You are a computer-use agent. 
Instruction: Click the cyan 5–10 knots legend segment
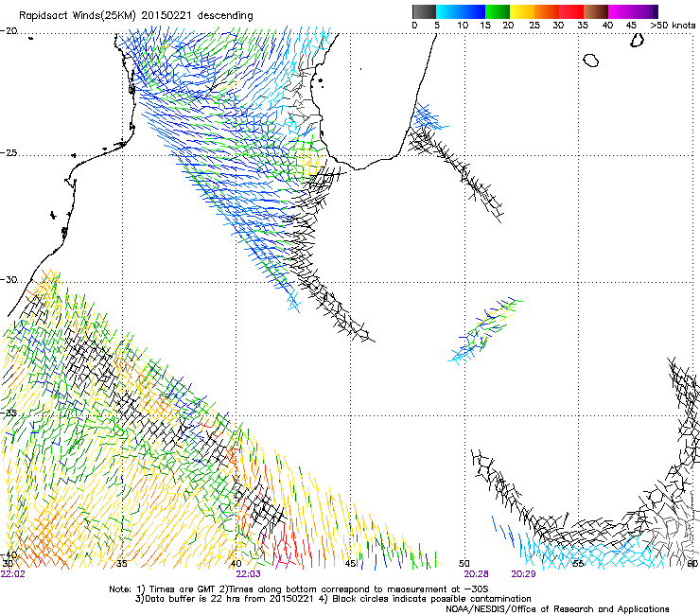pyautogui.click(x=447, y=11)
